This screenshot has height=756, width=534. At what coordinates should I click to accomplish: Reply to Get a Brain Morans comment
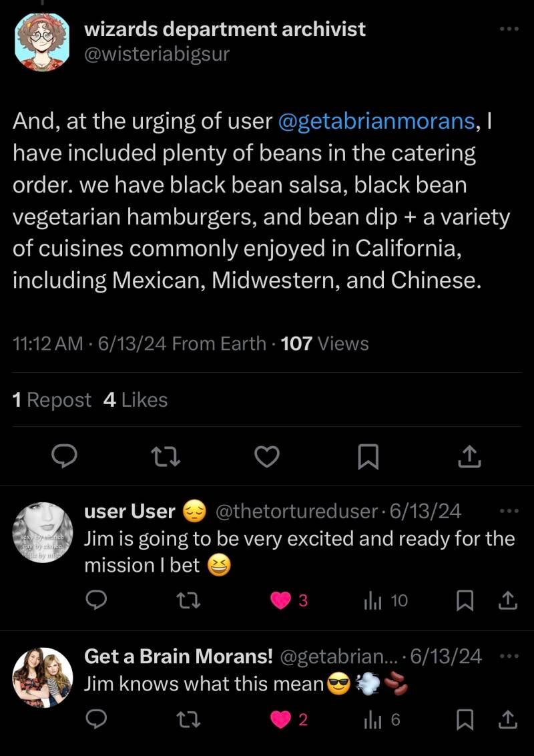pyautogui.click(x=97, y=719)
